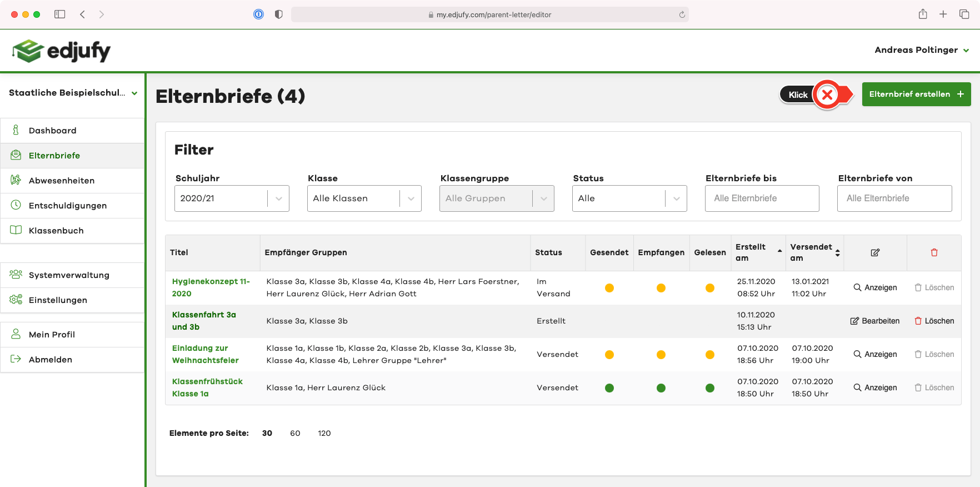This screenshot has width=980, height=487.
Task: Click the privacy shield icon in toolbar
Action: pyautogui.click(x=279, y=14)
